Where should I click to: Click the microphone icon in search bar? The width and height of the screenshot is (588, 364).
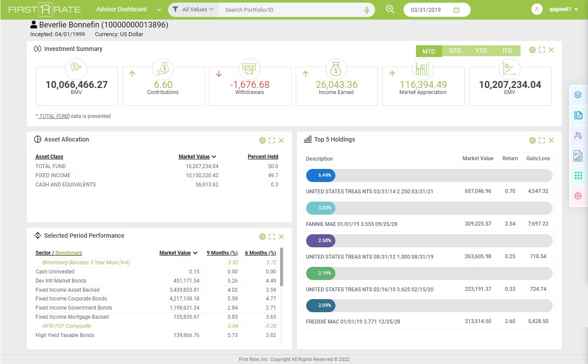pyautogui.click(x=367, y=10)
